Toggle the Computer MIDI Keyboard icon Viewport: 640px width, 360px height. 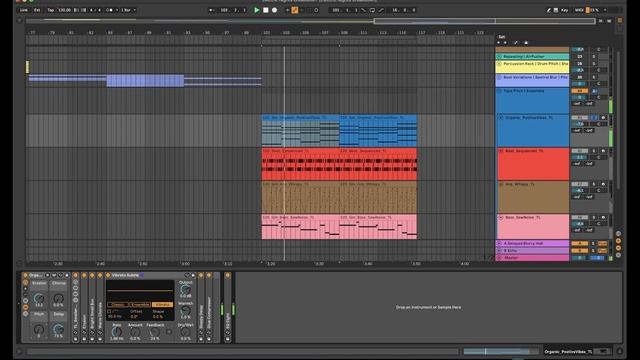click(x=556, y=10)
